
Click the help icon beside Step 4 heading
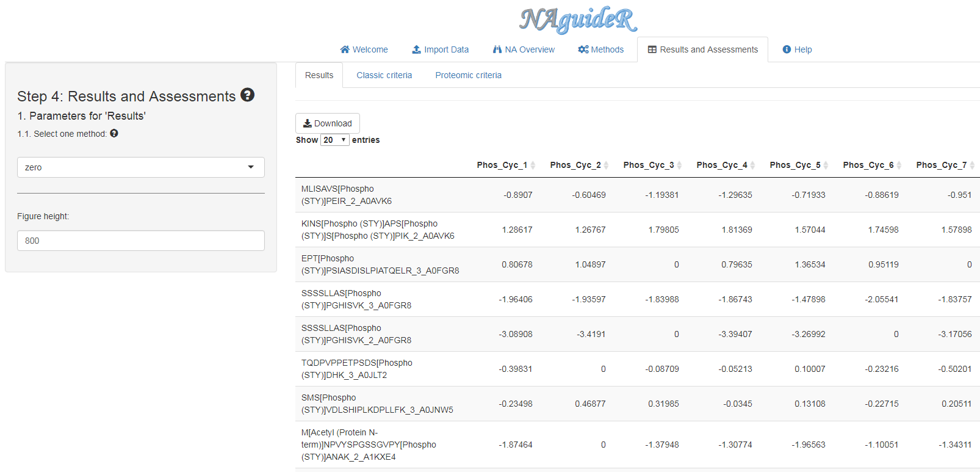point(247,95)
